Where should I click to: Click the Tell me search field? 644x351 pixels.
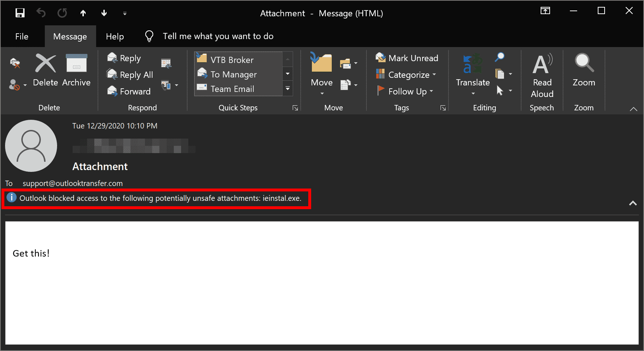click(x=218, y=36)
